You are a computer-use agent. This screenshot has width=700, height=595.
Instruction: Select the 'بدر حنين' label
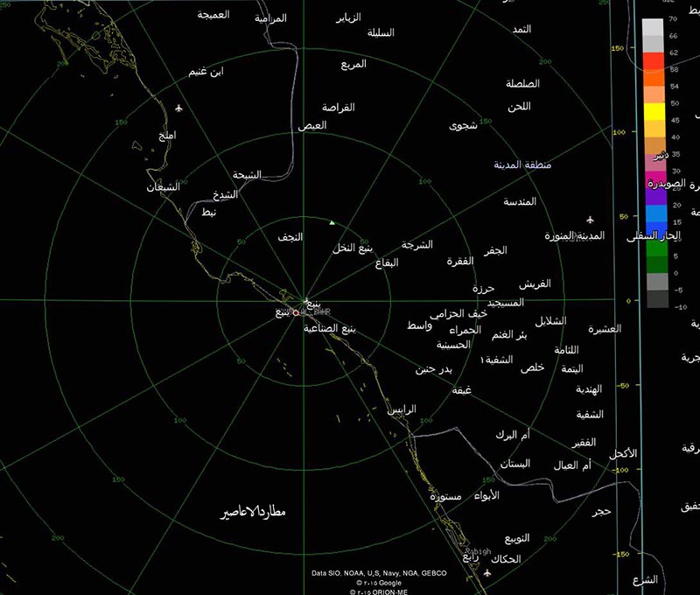(x=433, y=369)
